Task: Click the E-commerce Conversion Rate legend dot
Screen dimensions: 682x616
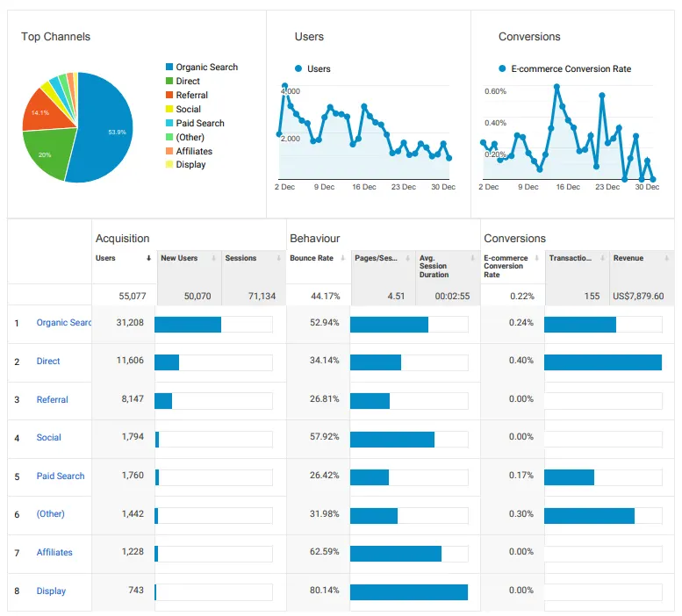Action: (x=502, y=68)
